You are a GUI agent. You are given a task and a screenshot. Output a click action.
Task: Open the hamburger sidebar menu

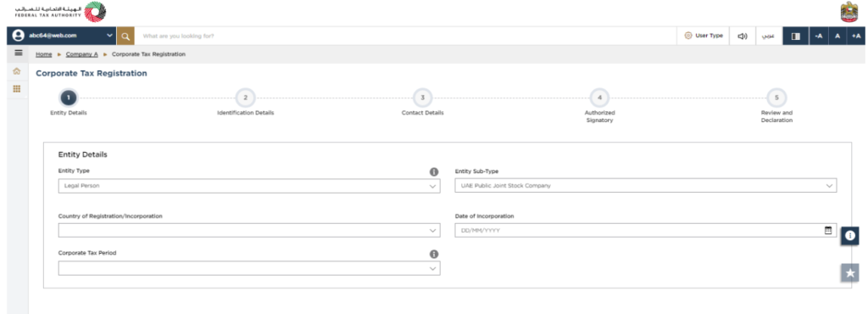point(18,53)
